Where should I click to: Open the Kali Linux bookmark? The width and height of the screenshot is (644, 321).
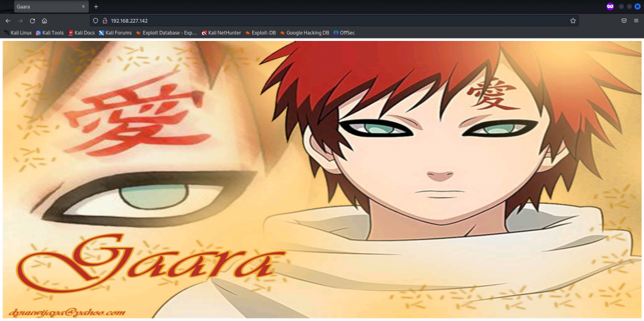18,33
